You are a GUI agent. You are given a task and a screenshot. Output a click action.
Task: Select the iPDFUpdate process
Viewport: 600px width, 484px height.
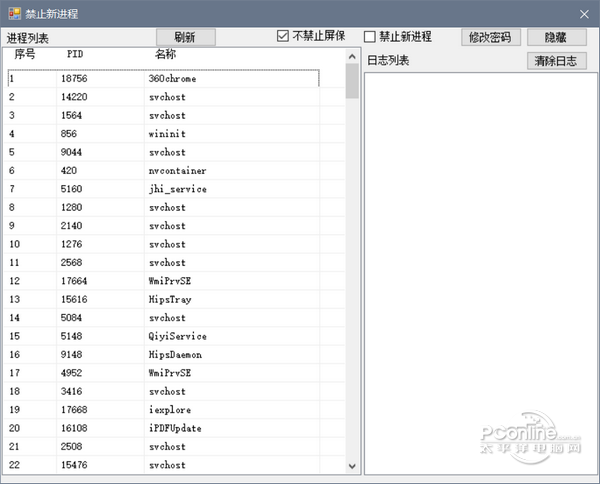(x=163, y=428)
